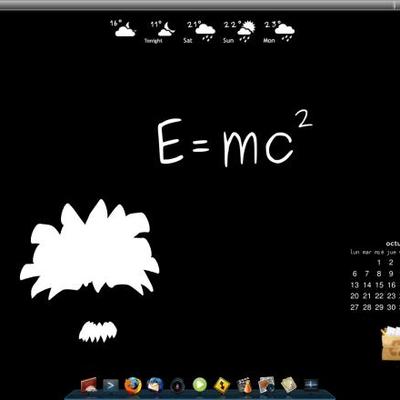400x400 pixels.
Task: Click the 'jue' weekday header
Action: [392, 253]
